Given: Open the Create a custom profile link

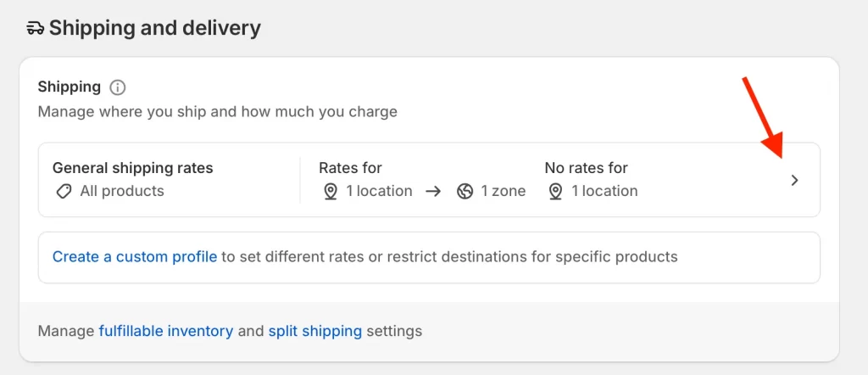Looking at the screenshot, I should (x=135, y=256).
